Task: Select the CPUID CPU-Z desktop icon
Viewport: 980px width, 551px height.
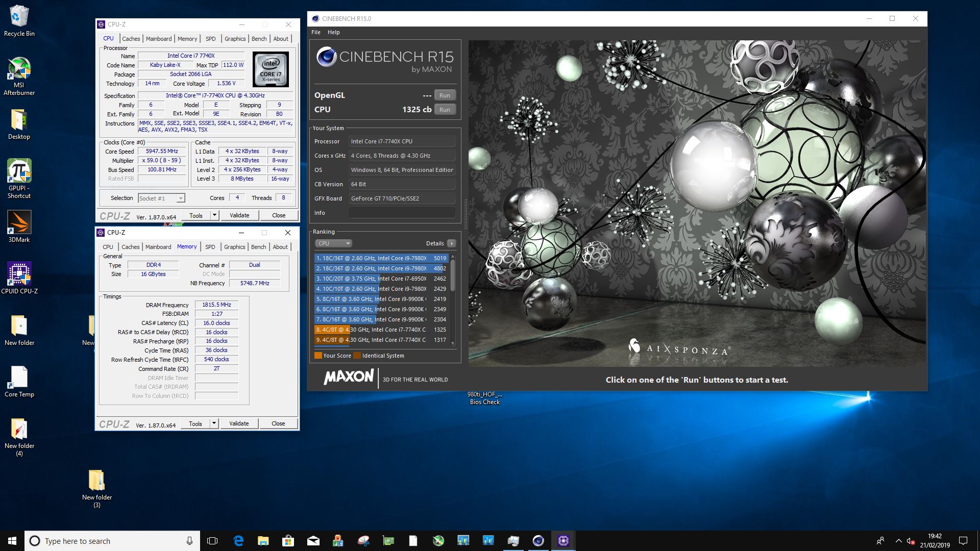Action: coord(19,278)
